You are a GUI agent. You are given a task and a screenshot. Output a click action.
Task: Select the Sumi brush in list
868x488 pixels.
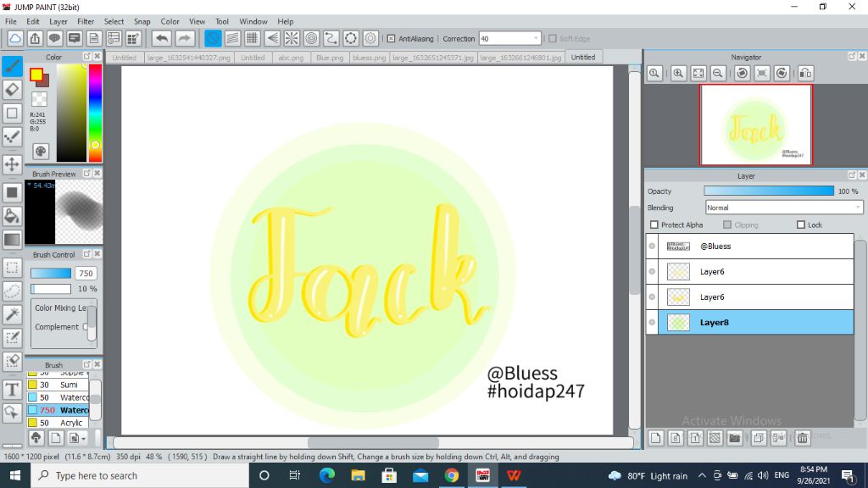coord(58,385)
